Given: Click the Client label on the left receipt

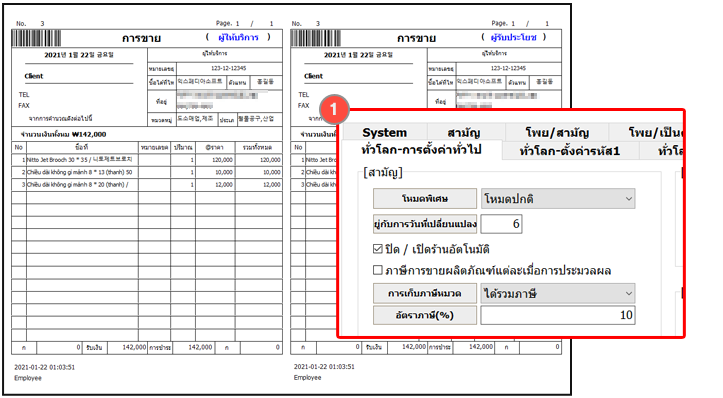Looking at the screenshot, I should coord(34,76).
